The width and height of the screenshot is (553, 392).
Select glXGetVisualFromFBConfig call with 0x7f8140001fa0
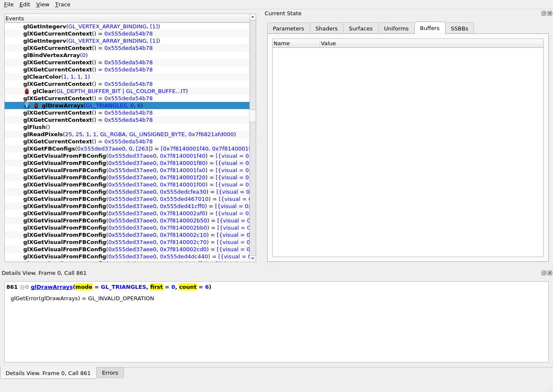(127, 170)
